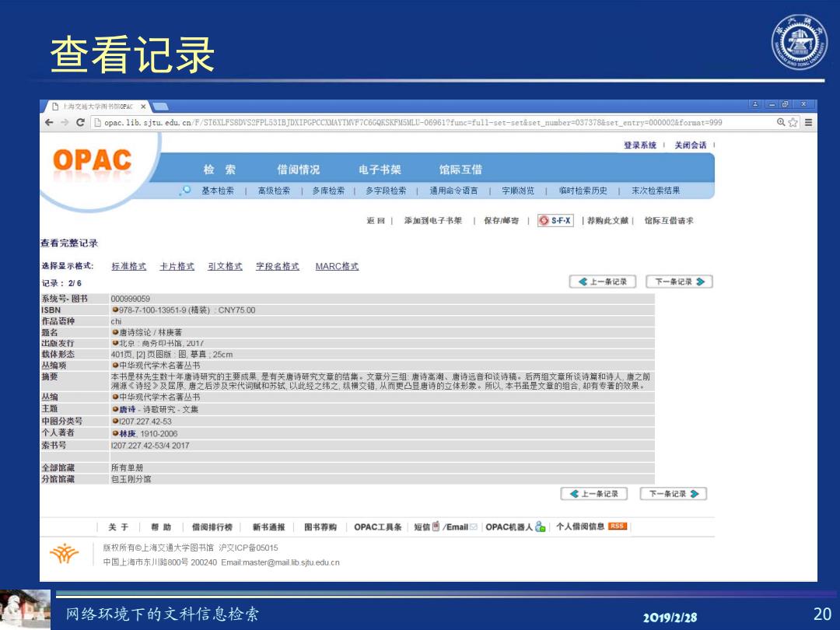Click footer 借阅排行榜 link
This screenshot has width=840, height=630.
point(212,527)
